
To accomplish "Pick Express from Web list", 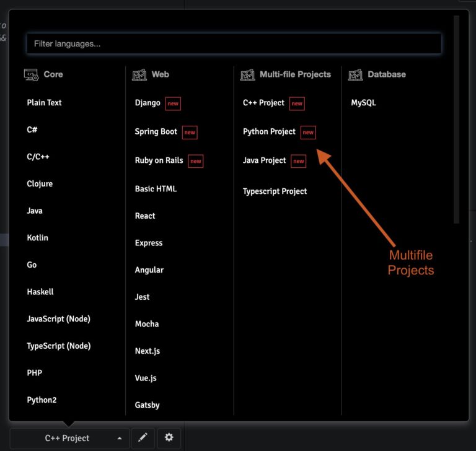I will coord(149,243).
